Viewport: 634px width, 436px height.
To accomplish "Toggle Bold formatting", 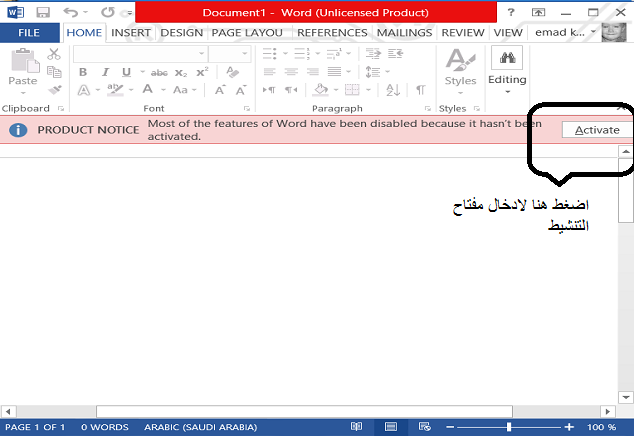I will [83, 72].
